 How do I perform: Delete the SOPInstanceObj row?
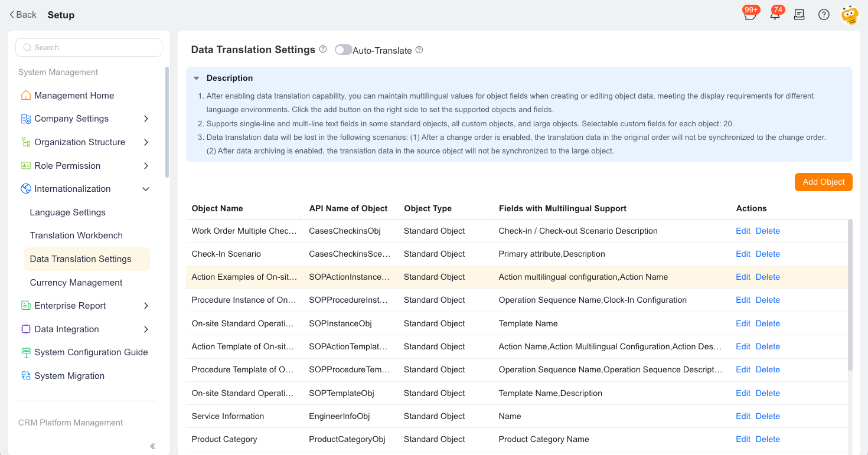[768, 323]
